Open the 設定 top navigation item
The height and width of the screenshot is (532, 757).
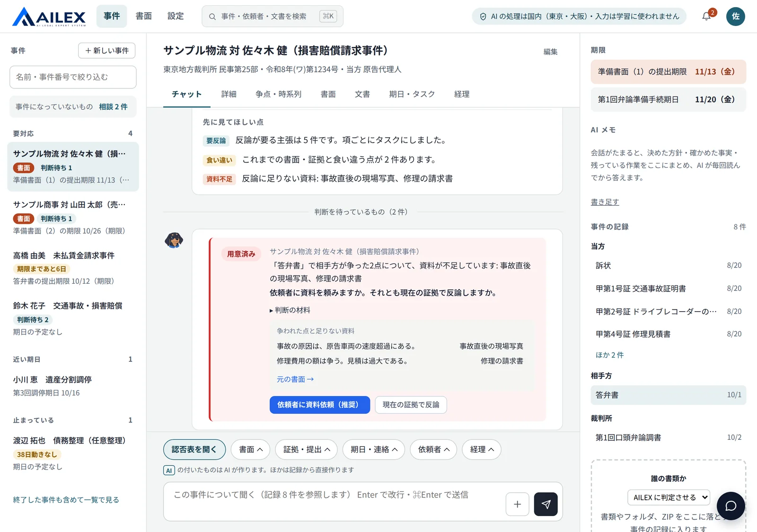(175, 16)
